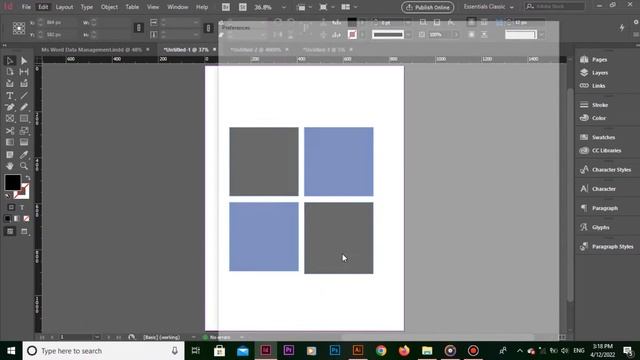
Task: Open the Arrange Documents dropdown
Action: (348, 7)
